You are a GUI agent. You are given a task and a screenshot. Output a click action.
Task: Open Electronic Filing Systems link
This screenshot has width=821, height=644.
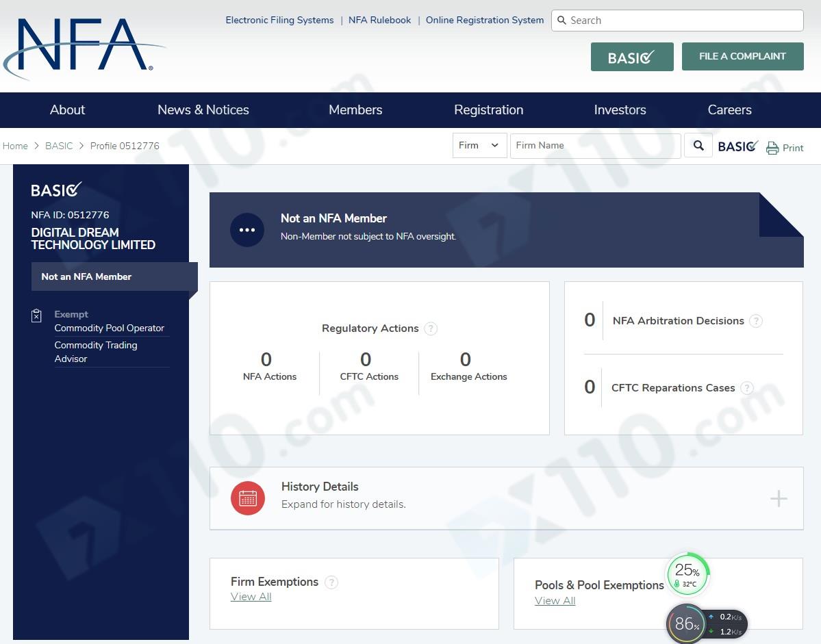279,20
